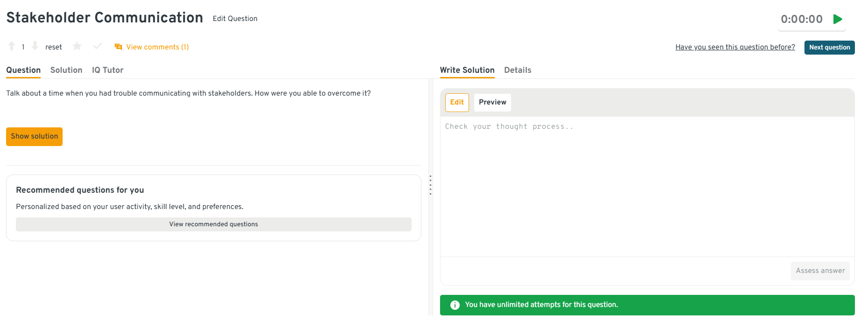Open the IQ Tutor tab
The height and width of the screenshot is (328, 868).
(x=107, y=70)
